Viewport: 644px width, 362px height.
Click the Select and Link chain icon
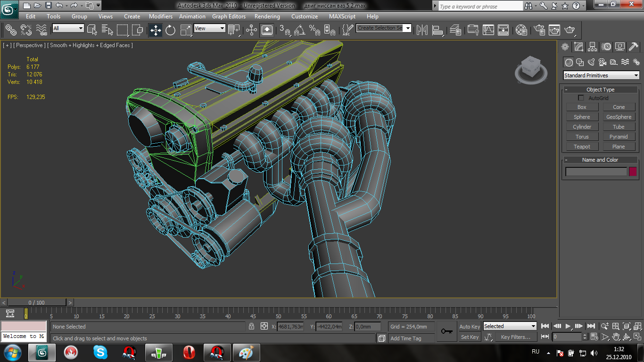coord(10,30)
